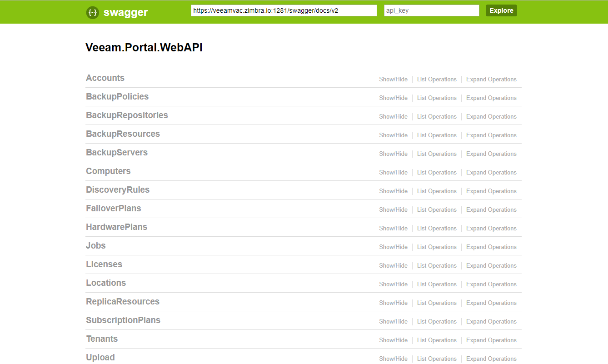
Task: Expand operations for DiscoveryRules
Action: 491,191
